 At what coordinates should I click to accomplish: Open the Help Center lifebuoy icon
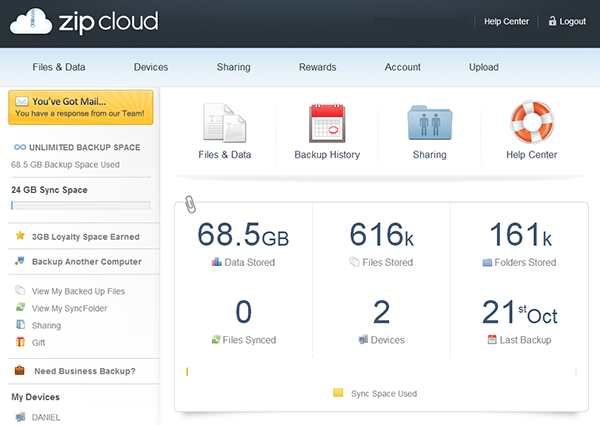[x=532, y=122]
